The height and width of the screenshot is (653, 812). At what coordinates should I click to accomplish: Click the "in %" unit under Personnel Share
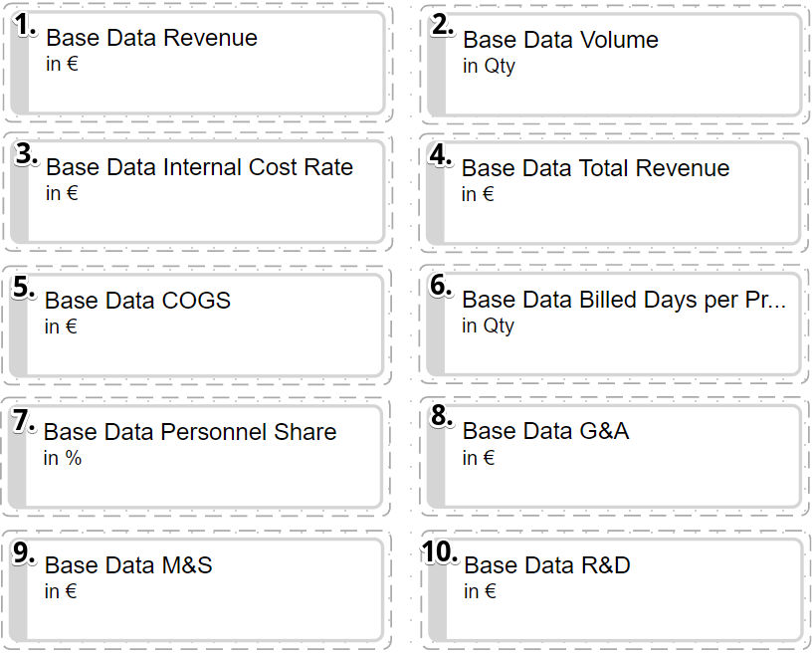(63, 459)
